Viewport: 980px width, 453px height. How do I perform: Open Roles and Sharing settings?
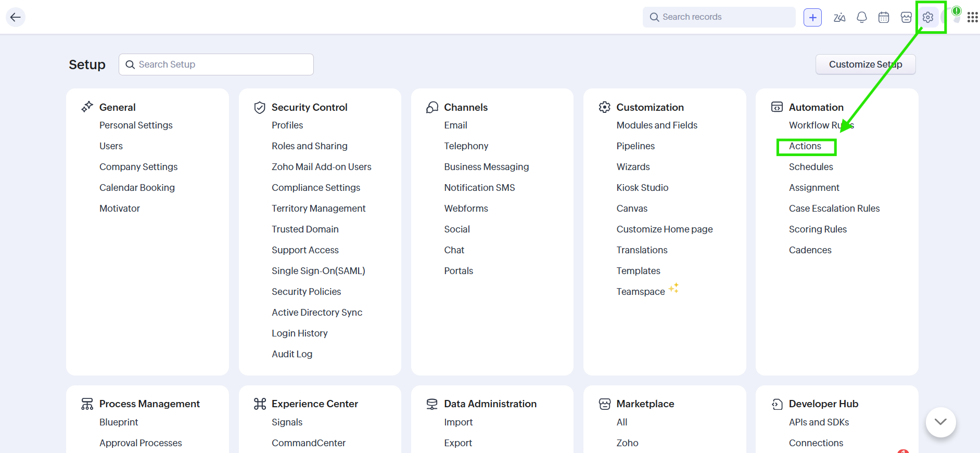click(x=309, y=146)
